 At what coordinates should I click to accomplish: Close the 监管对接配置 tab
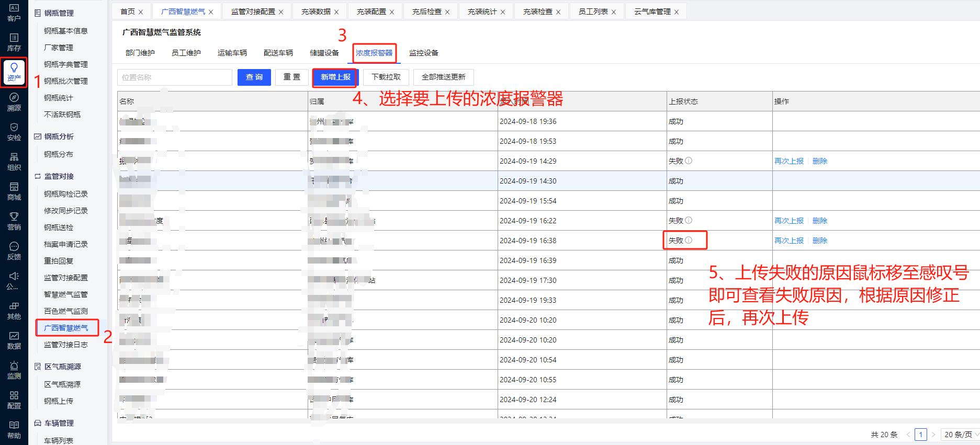[x=281, y=12]
